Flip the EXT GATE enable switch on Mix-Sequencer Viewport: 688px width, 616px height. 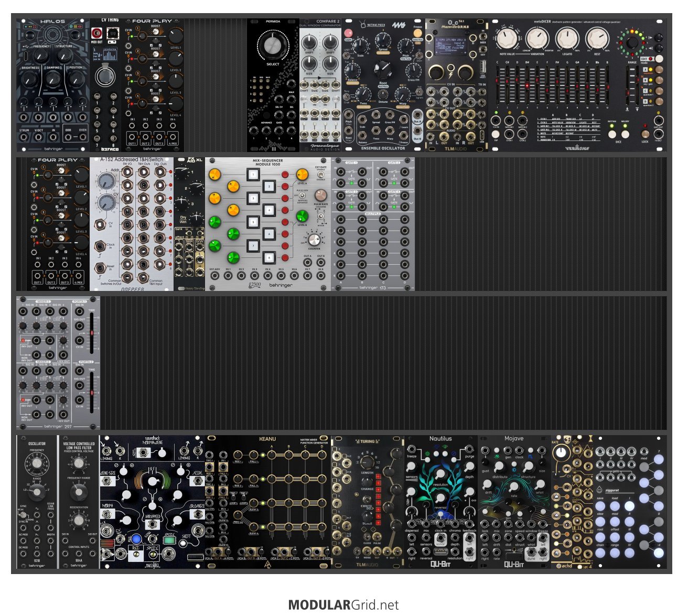pos(320,175)
